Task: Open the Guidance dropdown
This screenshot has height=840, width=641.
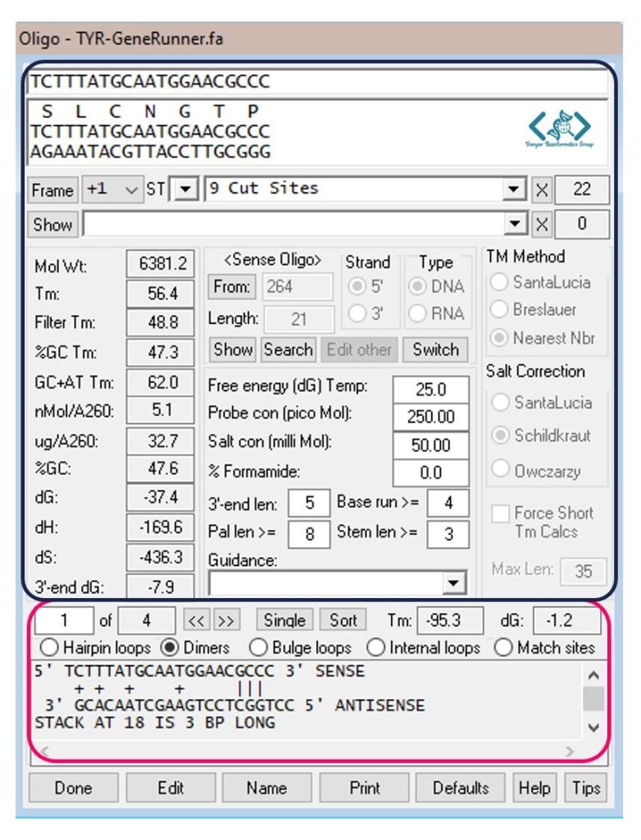Action: 453,583
